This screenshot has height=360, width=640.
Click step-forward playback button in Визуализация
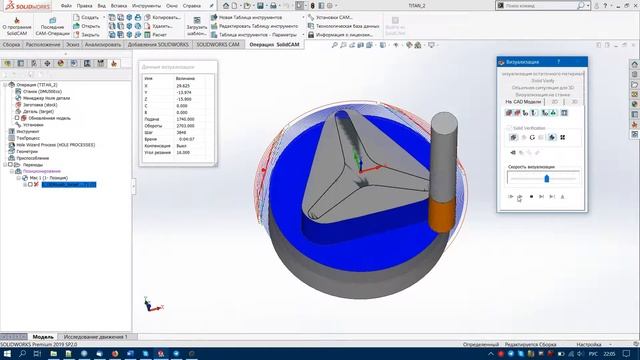click(x=542, y=197)
